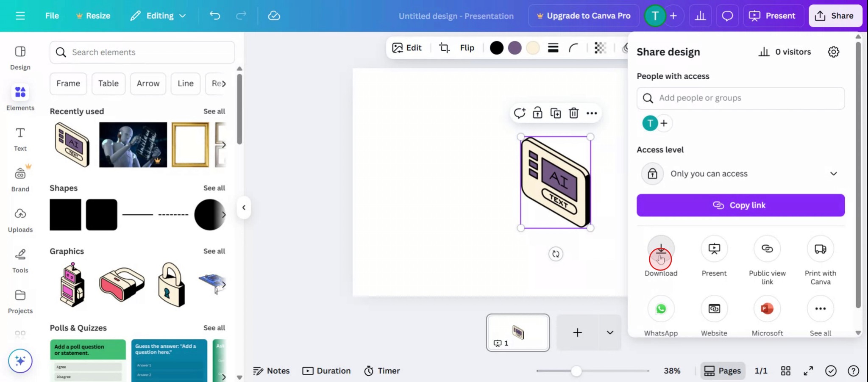The height and width of the screenshot is (382, 868).
Task: Expand the page add options chevron
Action: point(609,332)
